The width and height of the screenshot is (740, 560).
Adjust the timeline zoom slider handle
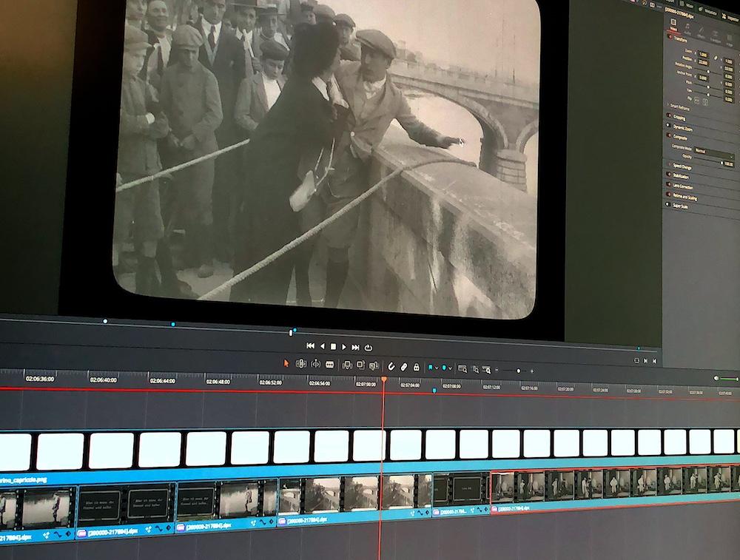tap(518, 371)
